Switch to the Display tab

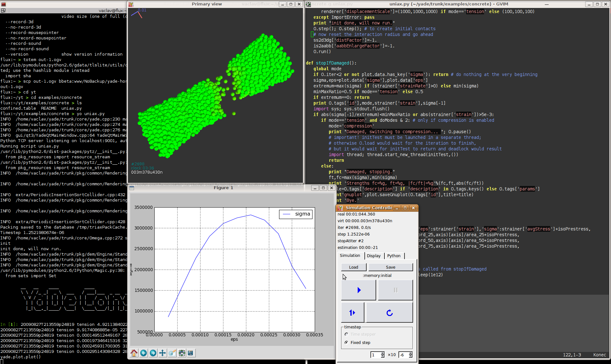tap(374, 256)
